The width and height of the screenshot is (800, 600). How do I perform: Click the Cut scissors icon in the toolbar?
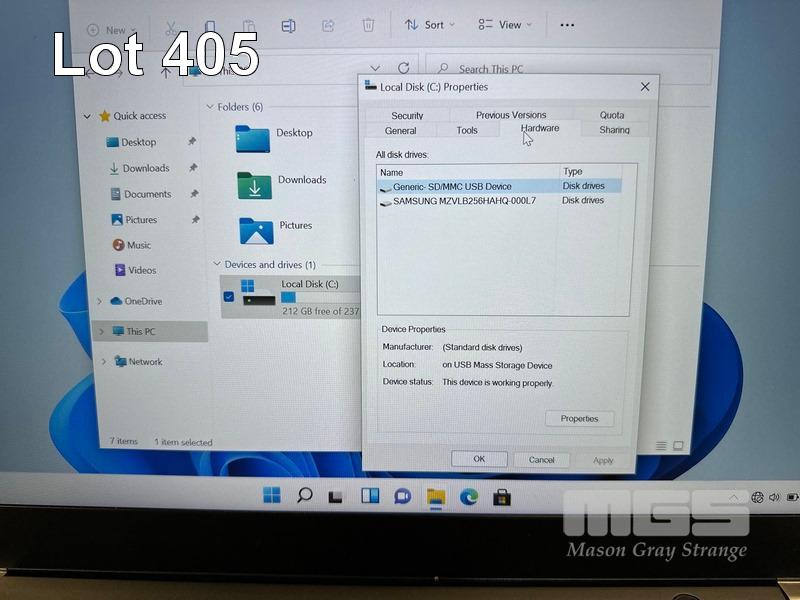pyautogui.click(x=170, y=27)
